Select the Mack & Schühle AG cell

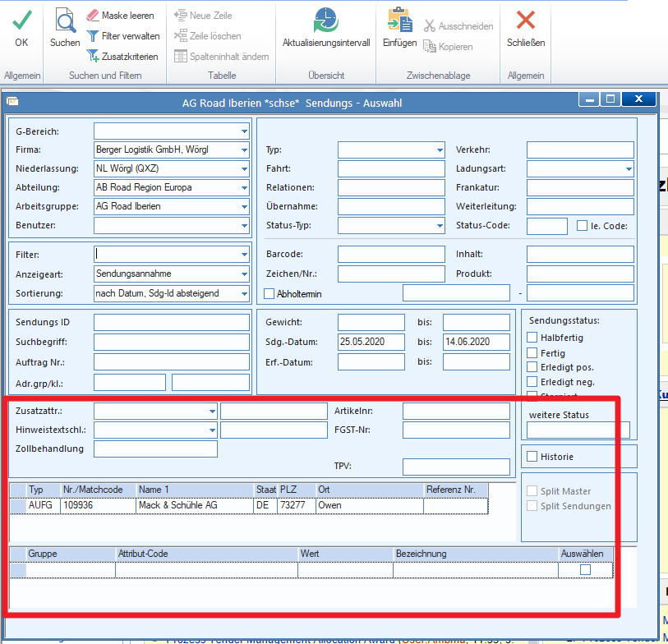pos(195,505)
